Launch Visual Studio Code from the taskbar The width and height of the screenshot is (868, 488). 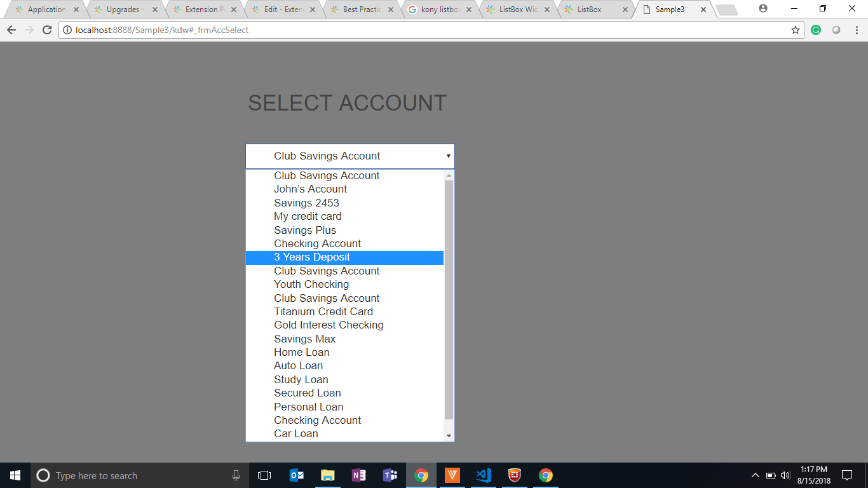tap(484, 475)
